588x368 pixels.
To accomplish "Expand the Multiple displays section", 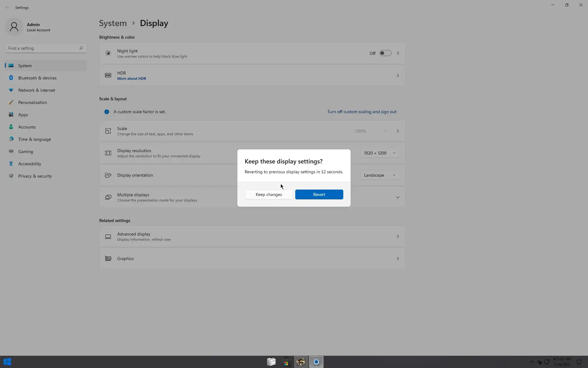I will pos(398,197).
